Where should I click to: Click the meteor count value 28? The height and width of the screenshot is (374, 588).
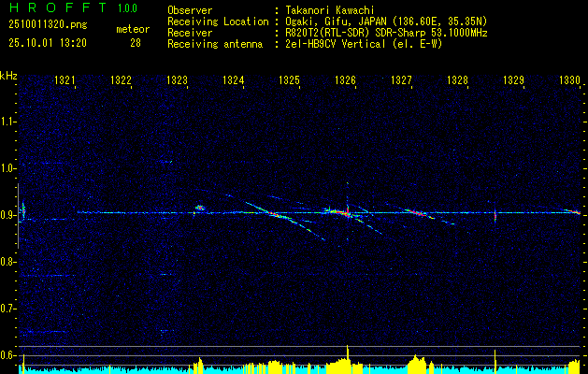tap(136, 43)
